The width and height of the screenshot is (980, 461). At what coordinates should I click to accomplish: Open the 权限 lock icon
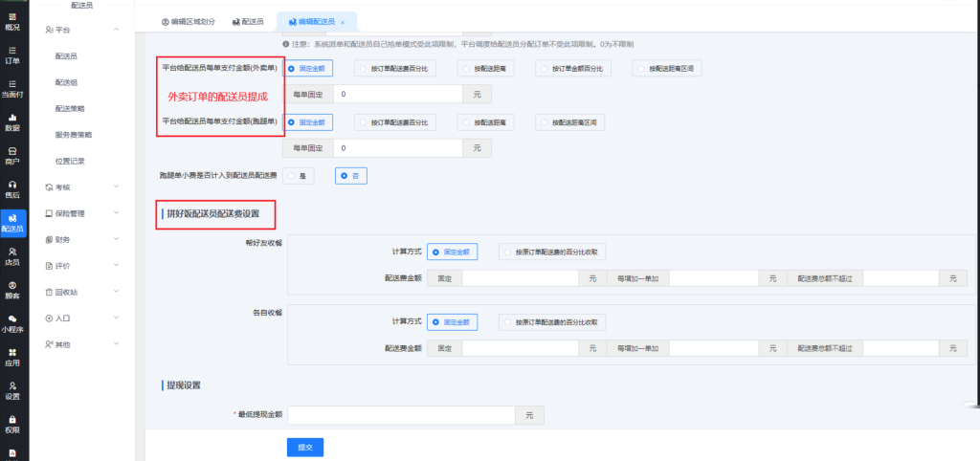click(12, 423)
